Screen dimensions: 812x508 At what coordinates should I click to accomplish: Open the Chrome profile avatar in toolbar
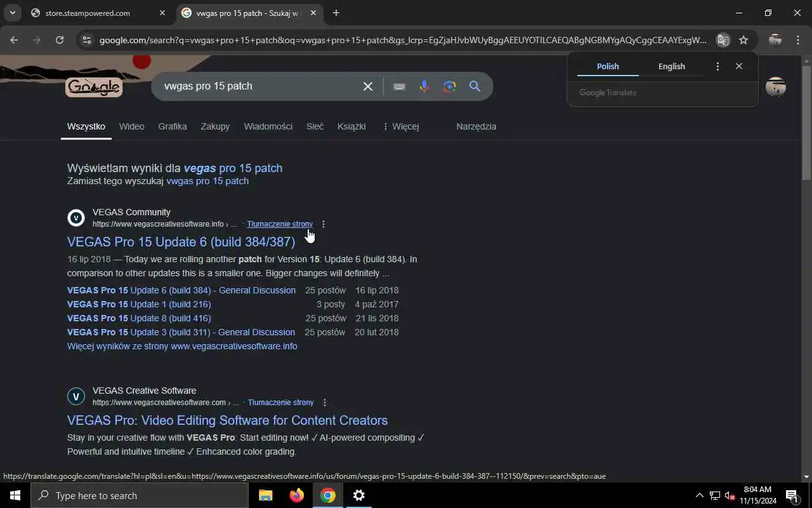tap(775, 40)
